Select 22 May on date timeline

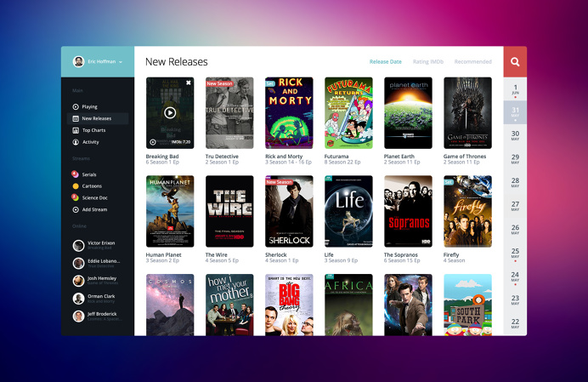tap(515, 324)
